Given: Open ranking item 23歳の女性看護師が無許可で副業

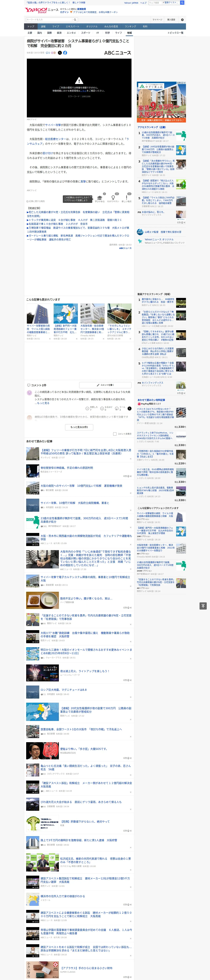Looking at the screenshot, I should coord(158,135).
